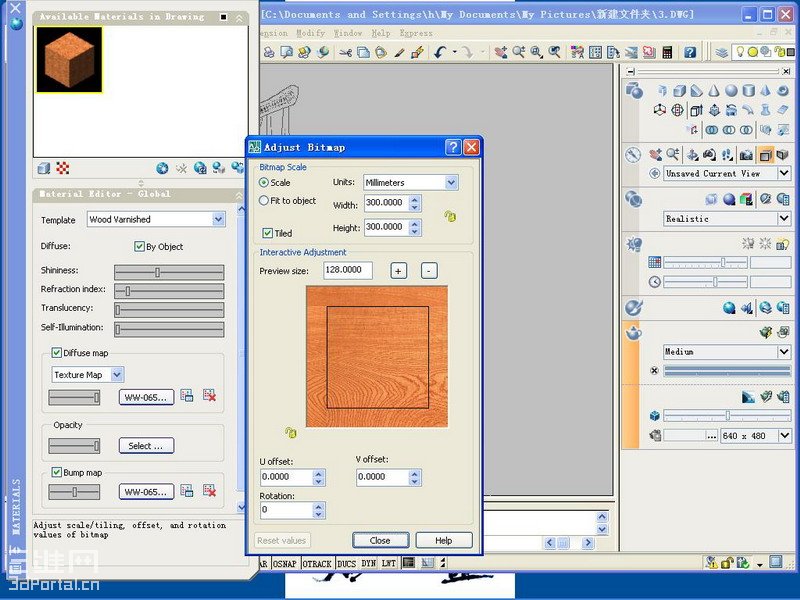Click the blue Help question mark toolbar icon
This screenshot has width=800, height=600.
point(690,52)
